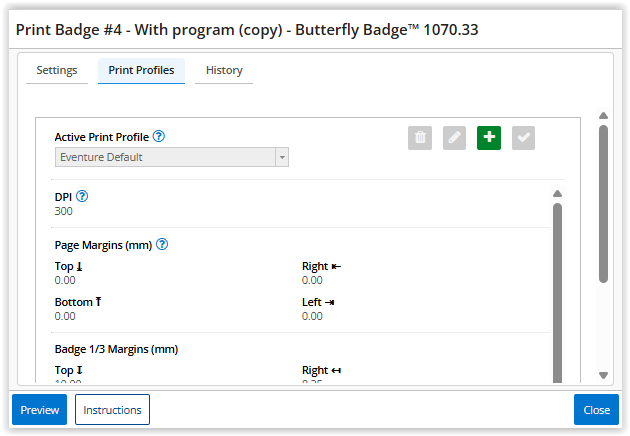Click the inner scrollbar up arrow
This screenshot has width=630, height=436.
[557, 194]
